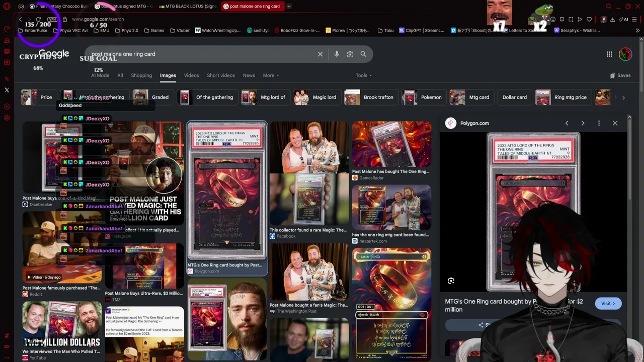Viewport: 644px width, 362px height.
Task: Click the Visit button for Polygon
Action: pyautogui.click(x=608, y=304)
